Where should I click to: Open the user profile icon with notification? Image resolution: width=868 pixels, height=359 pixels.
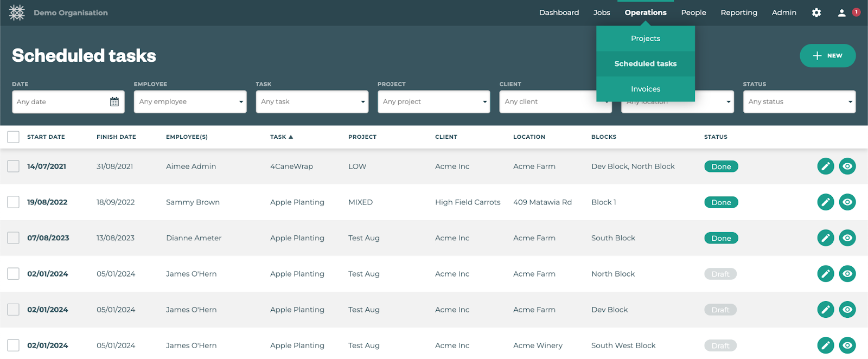(841, 12)
